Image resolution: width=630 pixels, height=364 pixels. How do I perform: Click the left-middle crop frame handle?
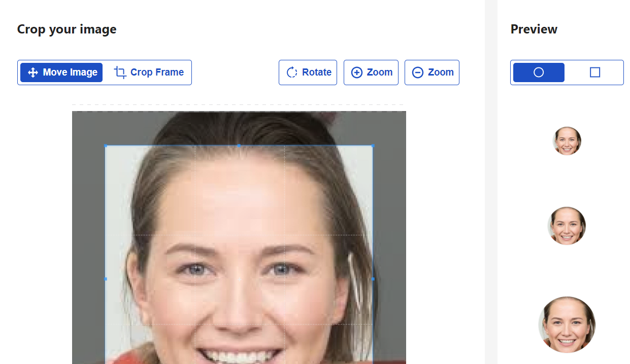point(106,279)
